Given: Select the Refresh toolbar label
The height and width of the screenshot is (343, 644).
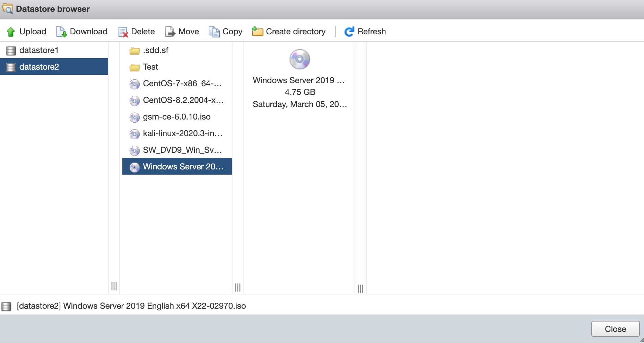Looking at the screenshot, I should pyautogui.click(x=372, y=32).
